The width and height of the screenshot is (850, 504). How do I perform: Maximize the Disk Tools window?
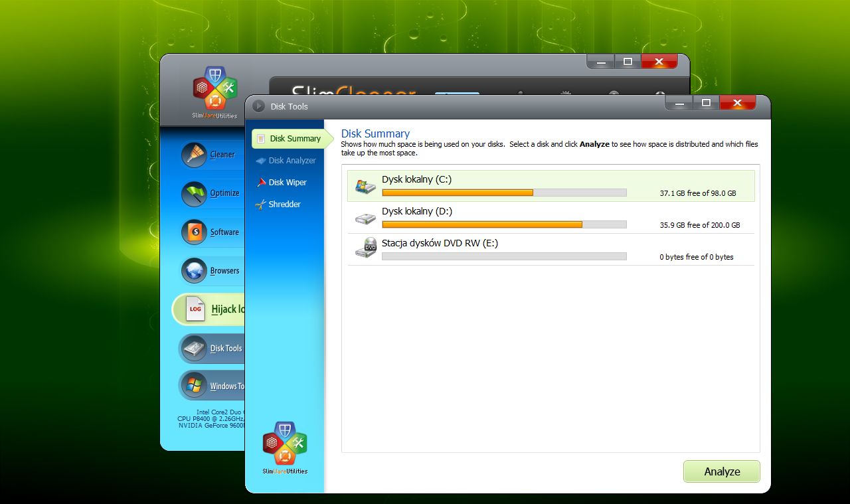[706, 103]
